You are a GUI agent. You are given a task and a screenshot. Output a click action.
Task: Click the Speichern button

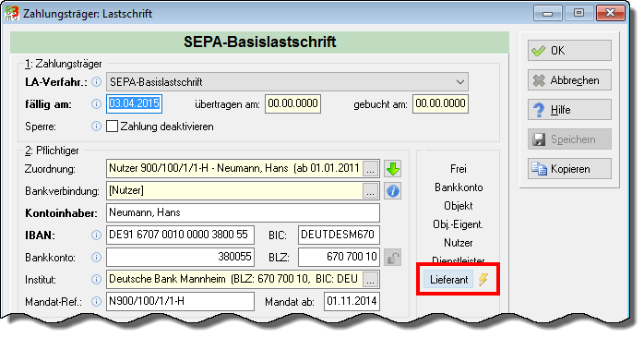point(569,139)
